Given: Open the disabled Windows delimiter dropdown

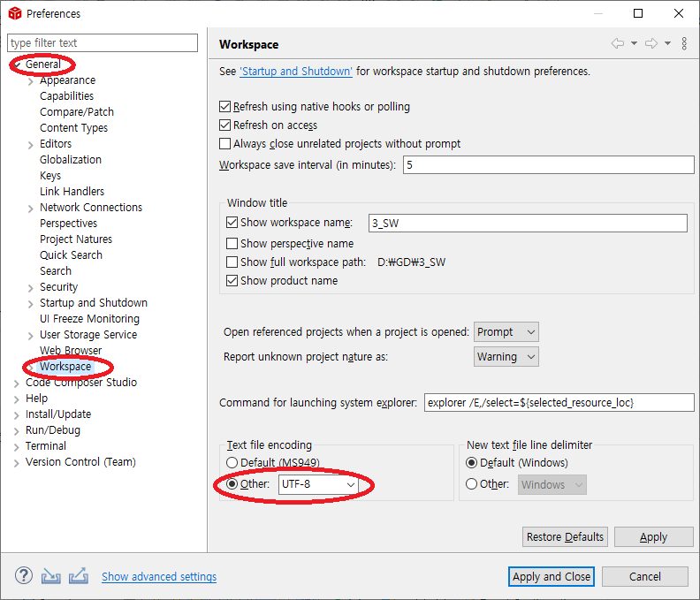Looking at the screenshot, I should point(552,484).
